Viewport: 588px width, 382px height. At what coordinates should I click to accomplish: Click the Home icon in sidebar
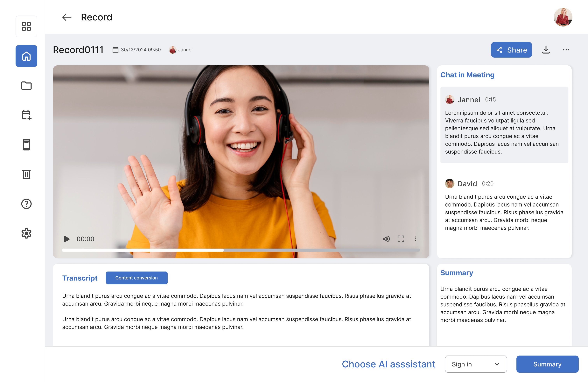[26, 56]
